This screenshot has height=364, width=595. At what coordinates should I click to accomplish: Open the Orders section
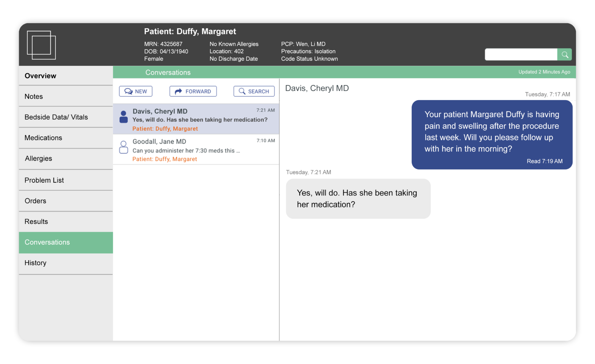(x=66, y=201)
